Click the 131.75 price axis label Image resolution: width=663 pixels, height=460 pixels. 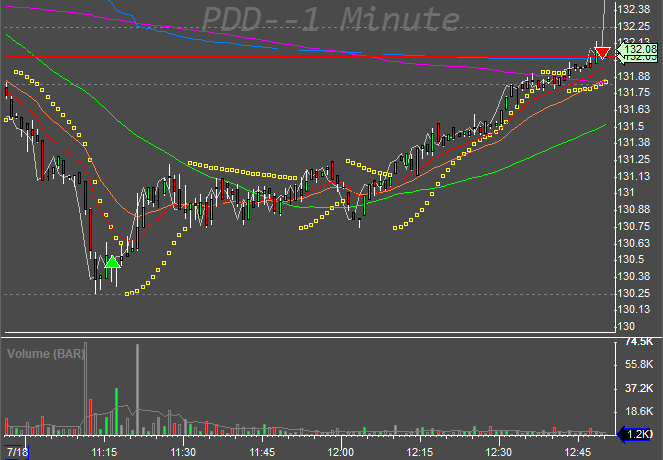click(x=634, y=93)
